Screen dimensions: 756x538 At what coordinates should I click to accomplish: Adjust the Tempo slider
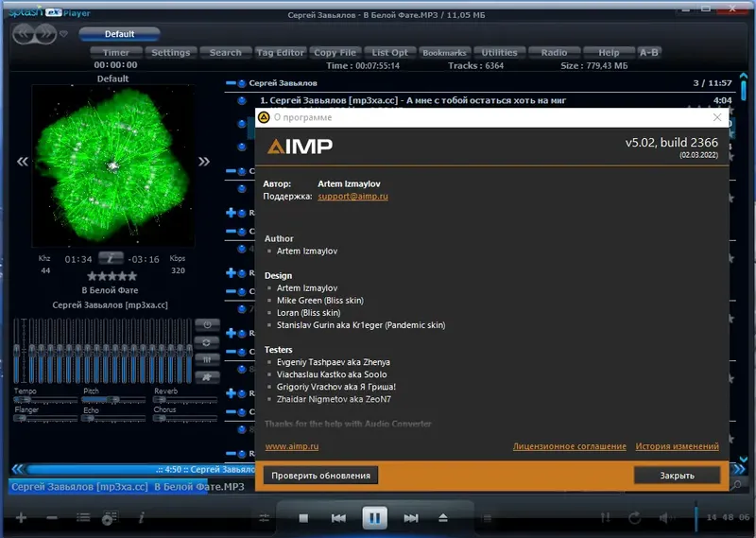coord(45,400)
